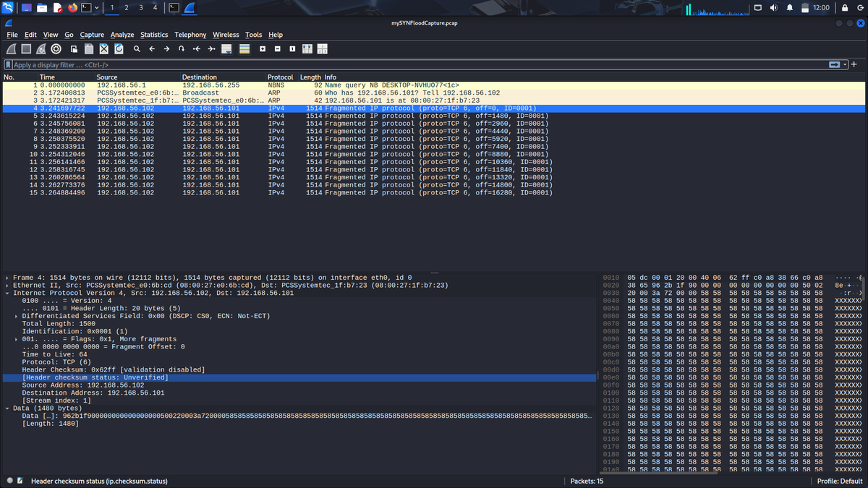Select packet 2 ARP Who has row
The height and width of the screenshot is (488, 868).
point(434,93)
